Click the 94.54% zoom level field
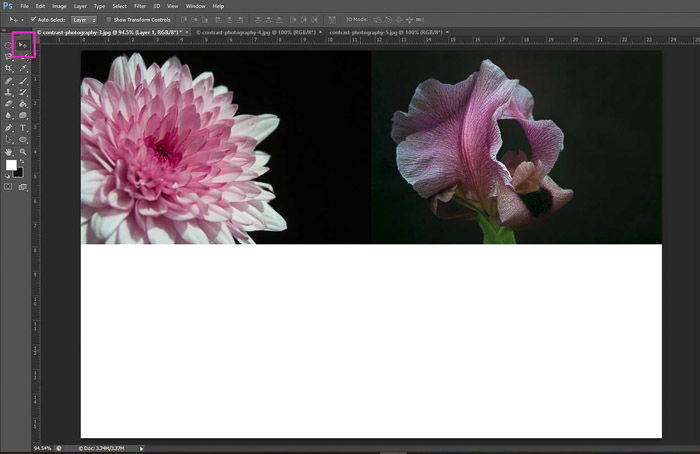The width and height of the screenshot is (700, 454). 42,448
